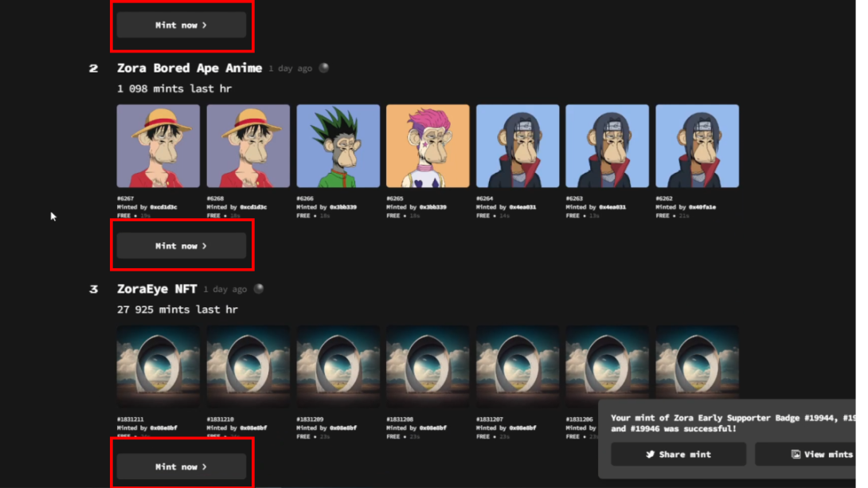Open ZoraEye thumbnail #1831209

[338, 367]
